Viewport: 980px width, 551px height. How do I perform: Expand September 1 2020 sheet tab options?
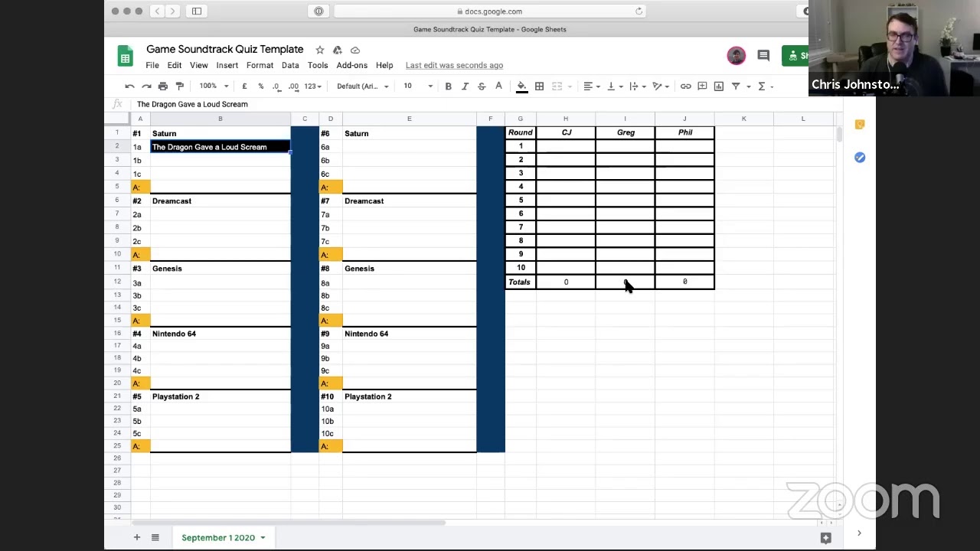point(263,538)
